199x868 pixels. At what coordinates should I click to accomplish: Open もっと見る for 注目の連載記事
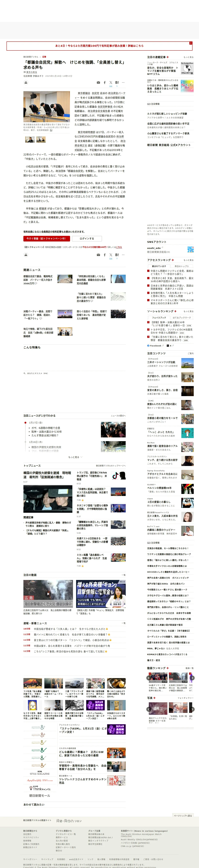[188, 57]
